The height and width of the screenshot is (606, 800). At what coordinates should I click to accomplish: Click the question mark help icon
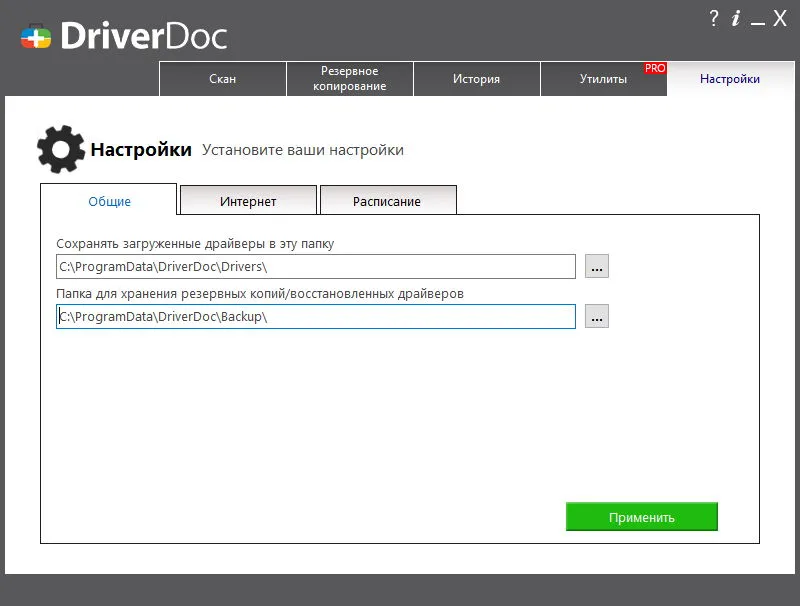point(714,19)
